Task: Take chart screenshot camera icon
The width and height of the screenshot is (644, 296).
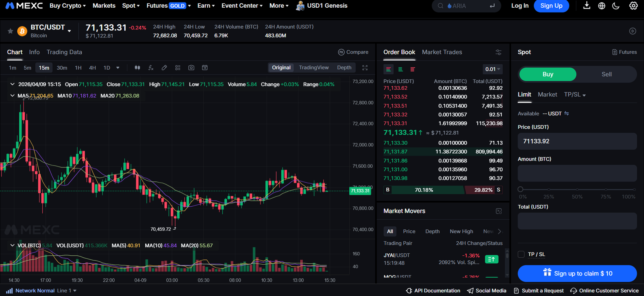Action: (x=191, y=68)
